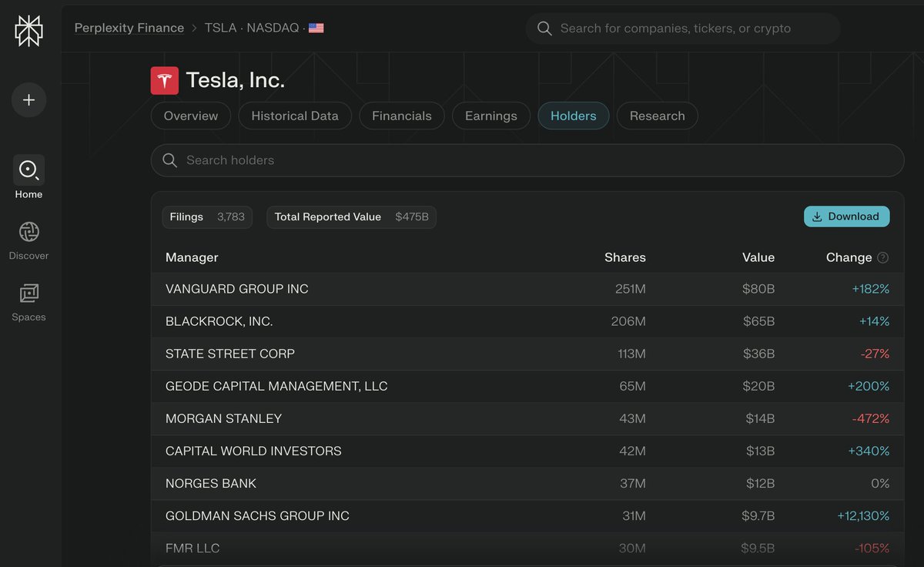Switch to the Overview tab
This screenshot has width=924, height=567.
click(190, 116)
